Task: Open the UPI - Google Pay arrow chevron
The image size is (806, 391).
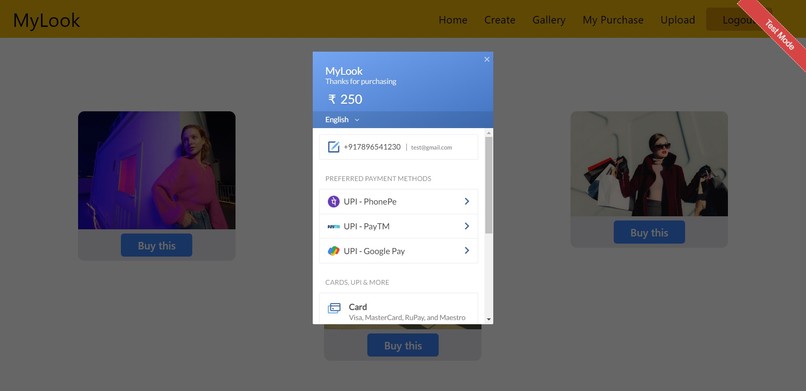Action: coord(467,251)
